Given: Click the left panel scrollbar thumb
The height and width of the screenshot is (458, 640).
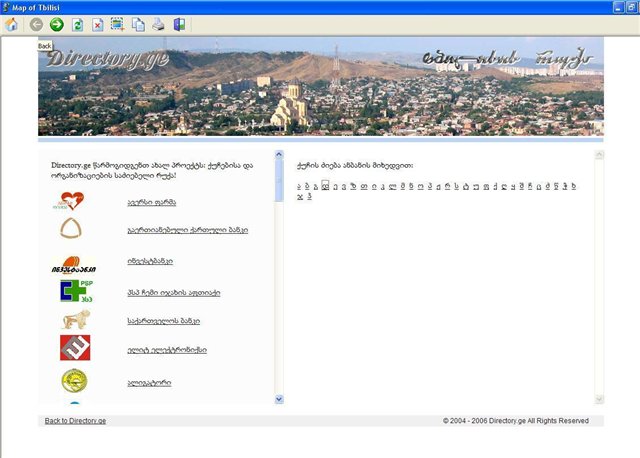Looking at the screenshot, I should (x=279, y=180).
